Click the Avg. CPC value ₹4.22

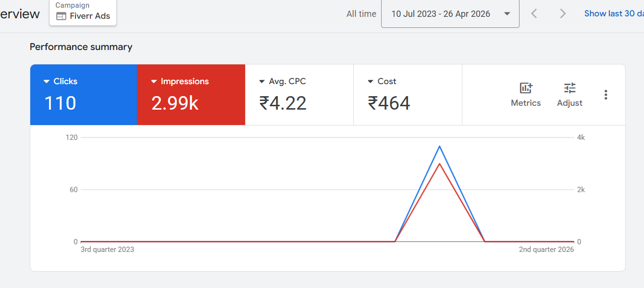coord(283,103)
